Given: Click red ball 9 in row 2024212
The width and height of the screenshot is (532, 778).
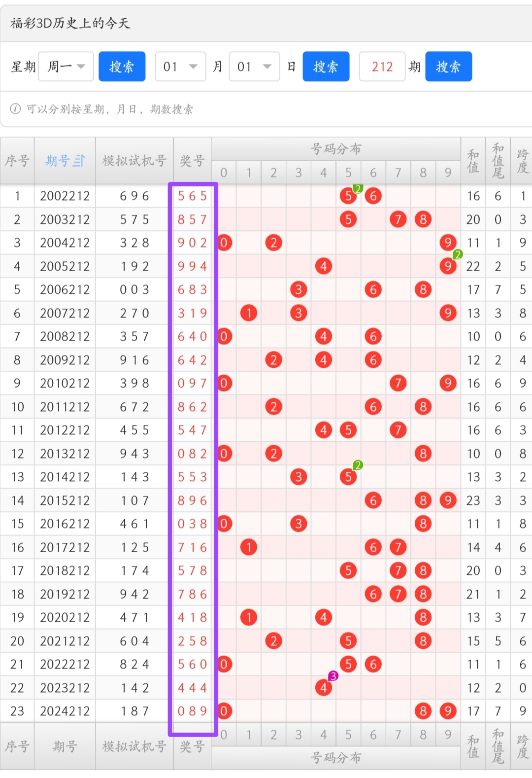Looking at the screenshot, I should pos(448,711).
